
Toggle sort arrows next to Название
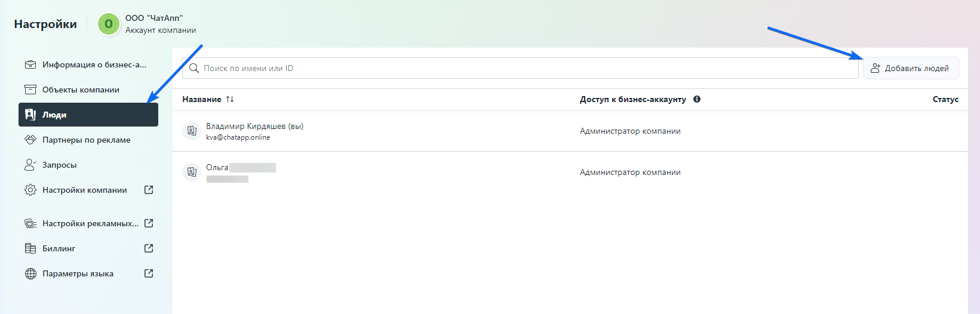click(x=230, y=99)
